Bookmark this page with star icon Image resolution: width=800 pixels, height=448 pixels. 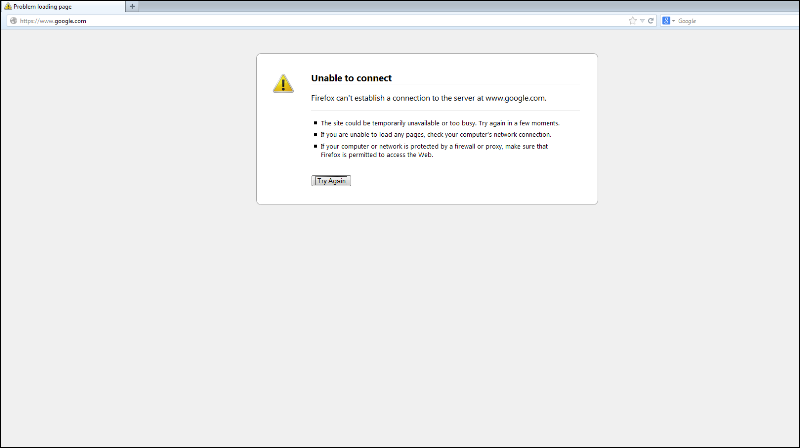click(633, 21)
